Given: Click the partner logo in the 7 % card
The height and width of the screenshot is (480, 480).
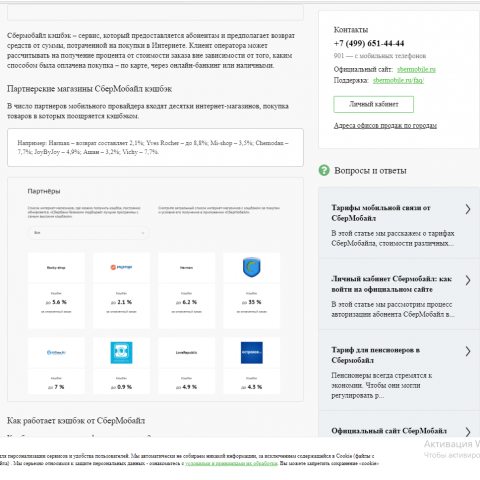Looking at the screenshot, I should click(x=56, y=353).
